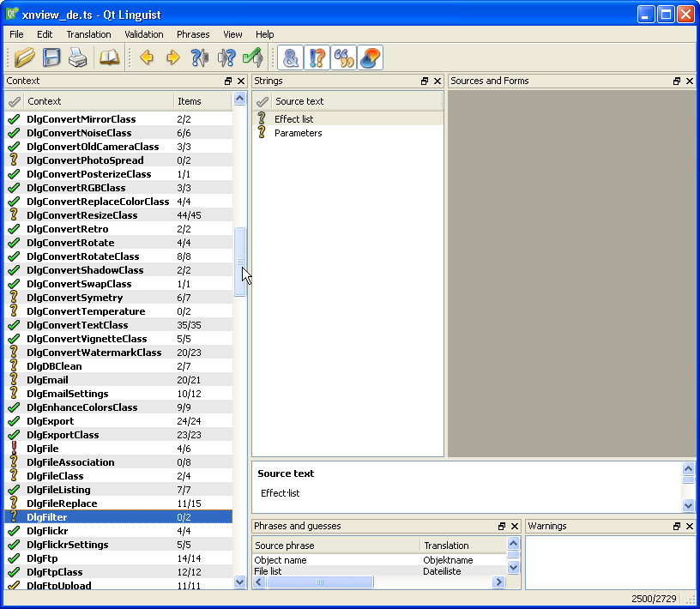The width and height of the screenshot is (700, 609).
Task: Click phrases list scroll up arrow
Action: 513,543
